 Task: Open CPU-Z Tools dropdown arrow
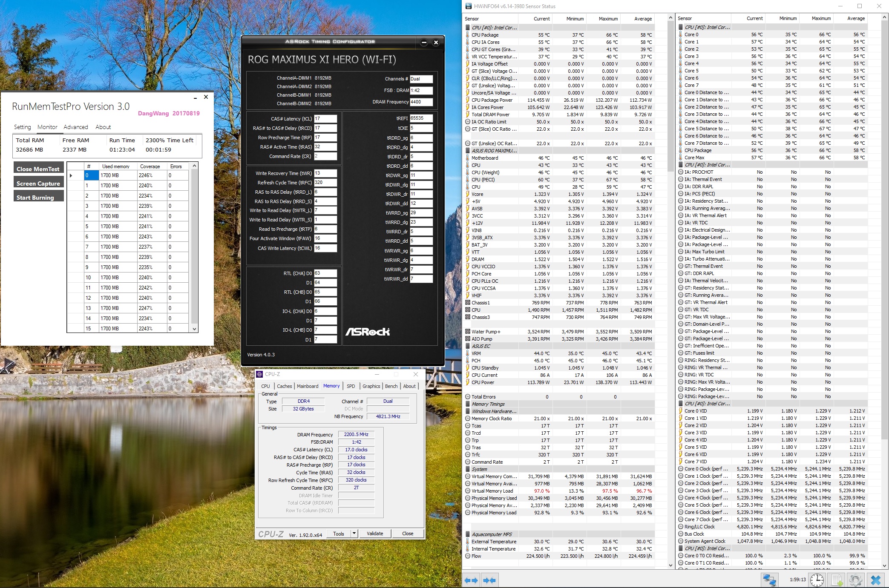click(354, 534)
